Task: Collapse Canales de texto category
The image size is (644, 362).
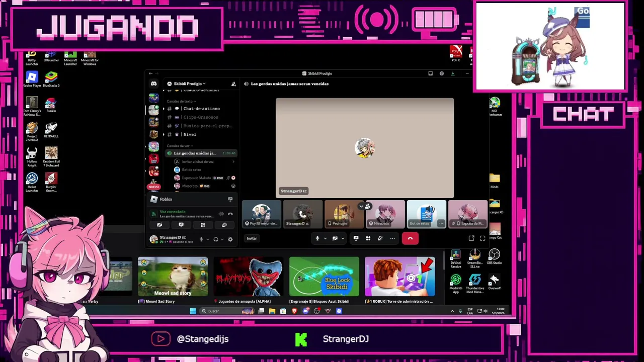Action: [x=181, y=101]
